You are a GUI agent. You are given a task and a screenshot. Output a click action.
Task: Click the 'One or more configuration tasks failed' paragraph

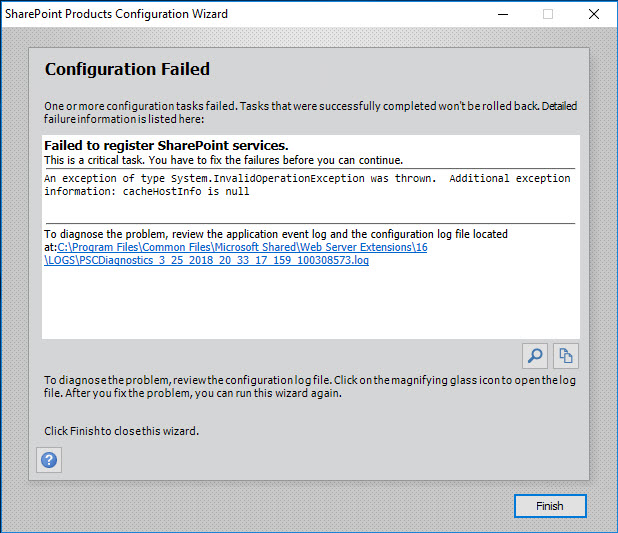click(311, 112)
